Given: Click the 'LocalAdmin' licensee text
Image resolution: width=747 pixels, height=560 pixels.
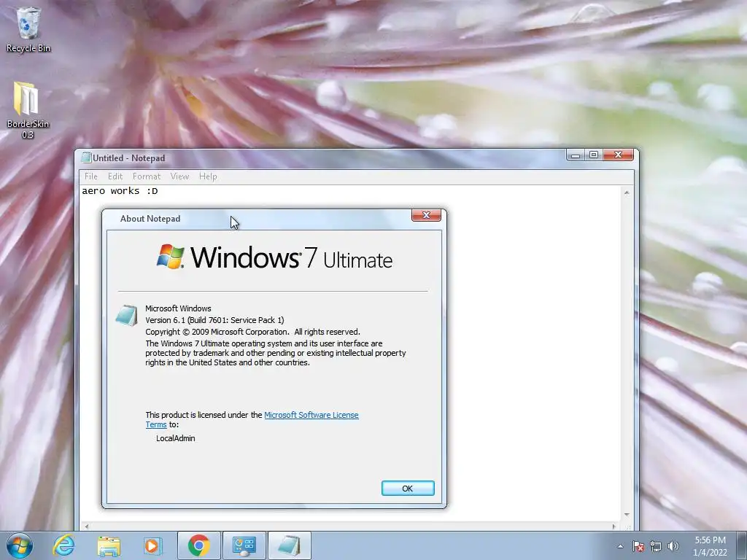Looking at the screenshot, I should point(175,438).
